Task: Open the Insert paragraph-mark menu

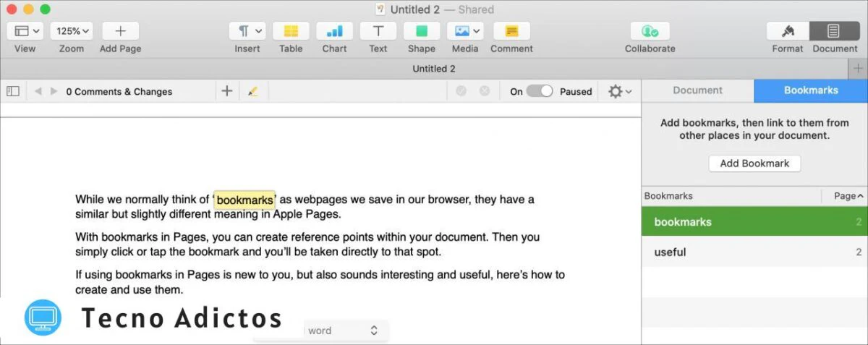Action: (247, 31)
